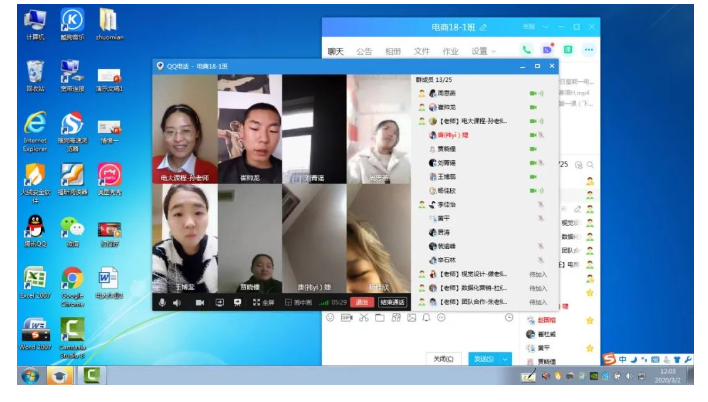Click the send image icon
This screenshot has width=708, height=402.
pyautogui.click(x=413, y=318)
